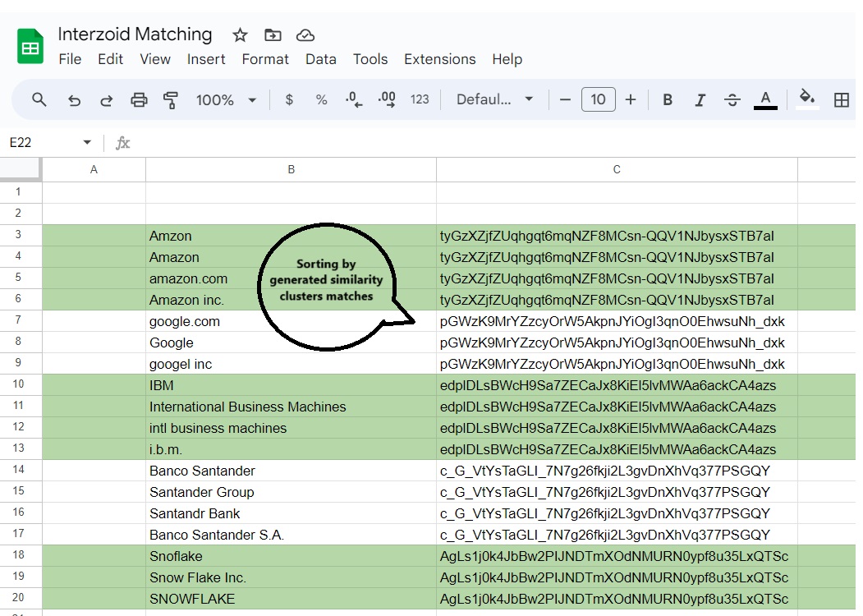The image size is (863, 616).
Task: Select the googel inc cell
Action: (x=291, y=364)
